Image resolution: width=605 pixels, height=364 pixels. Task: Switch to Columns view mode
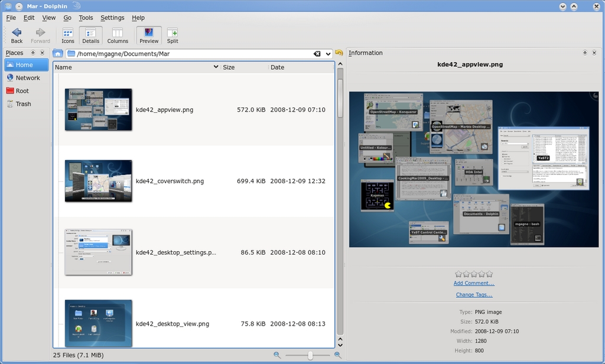point(118,35)
